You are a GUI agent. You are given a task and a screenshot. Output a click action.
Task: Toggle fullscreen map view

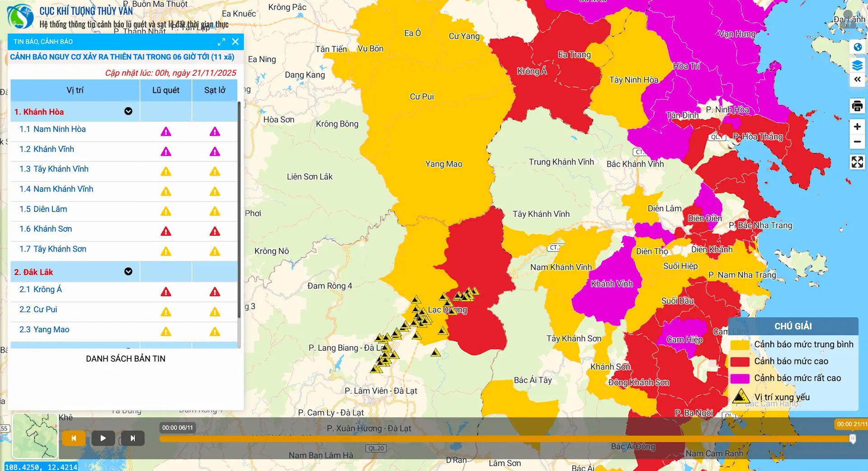tap(857, 162)
